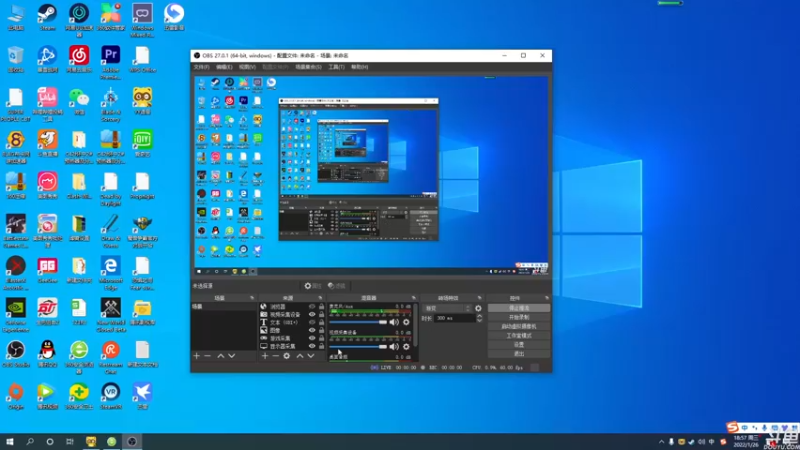Open the 工具(T) menu

[x=336, y=67]
